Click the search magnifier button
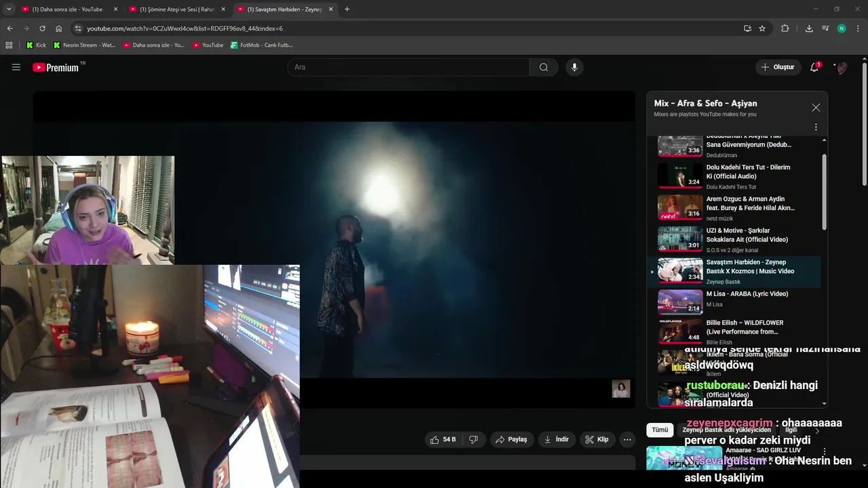 (x=544, y=67)
